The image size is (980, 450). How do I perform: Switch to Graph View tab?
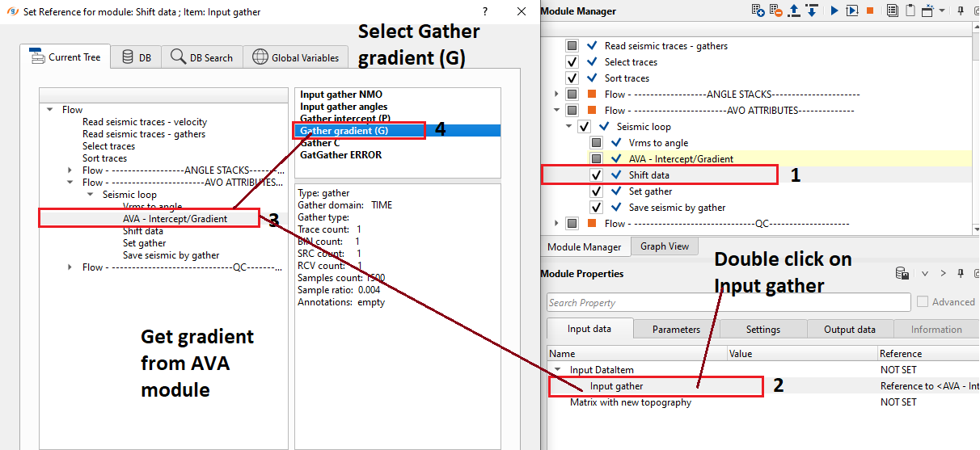[x=665, y=246]
